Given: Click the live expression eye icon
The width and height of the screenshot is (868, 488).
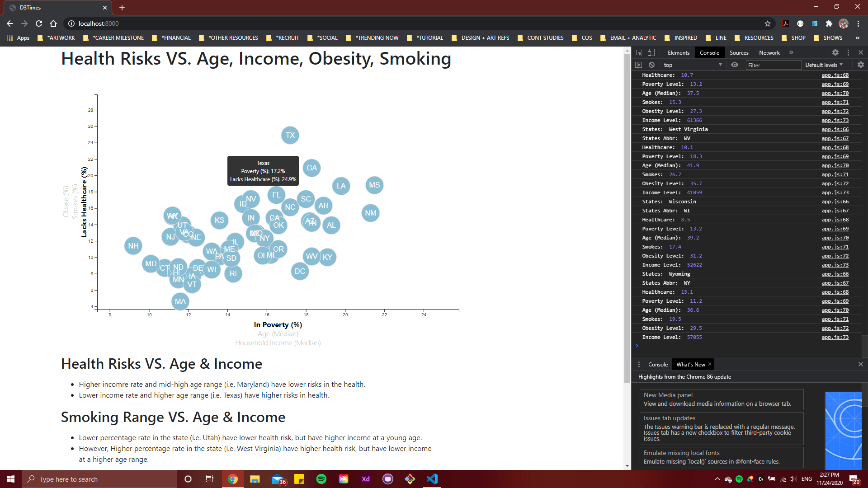Looking at the screenshot, I should [x=735, y=65].
